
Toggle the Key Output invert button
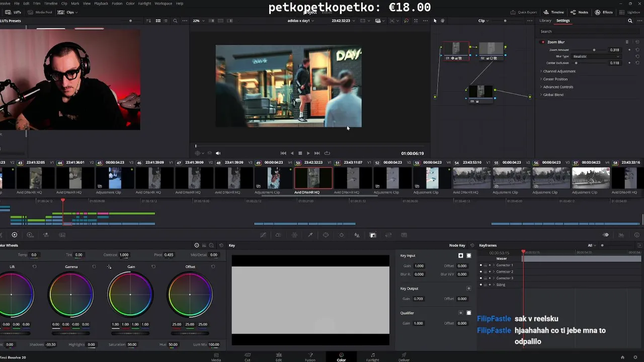click(469, 288)
